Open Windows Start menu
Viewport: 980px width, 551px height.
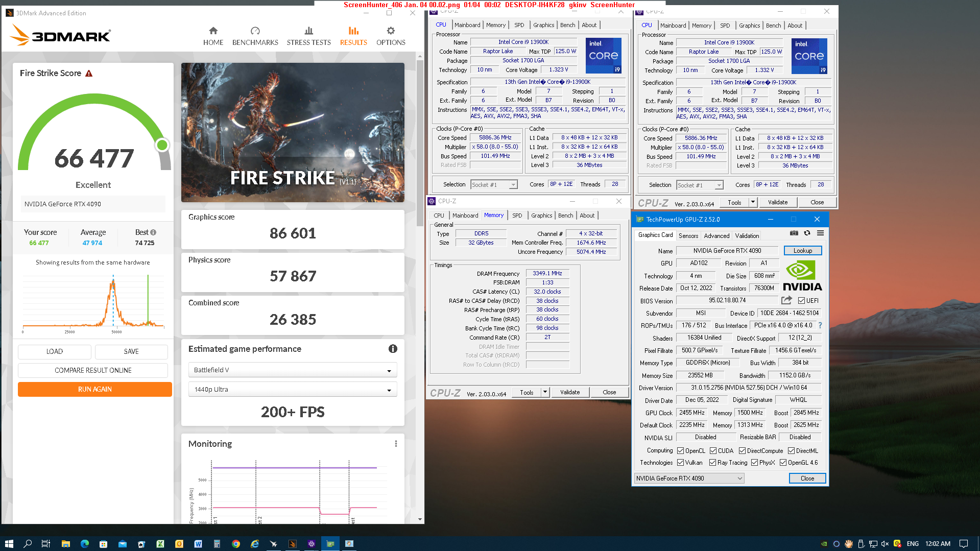9,544
